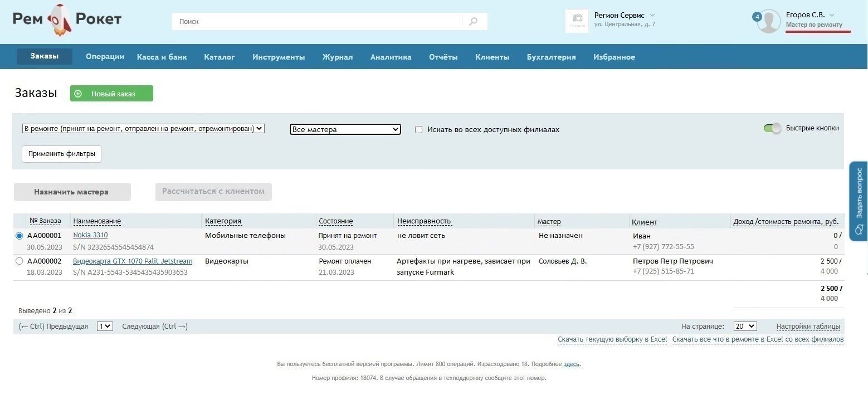Select radio button for order AA000001
The height and width of the screenshot is (409, 868).
click(19, 236)
